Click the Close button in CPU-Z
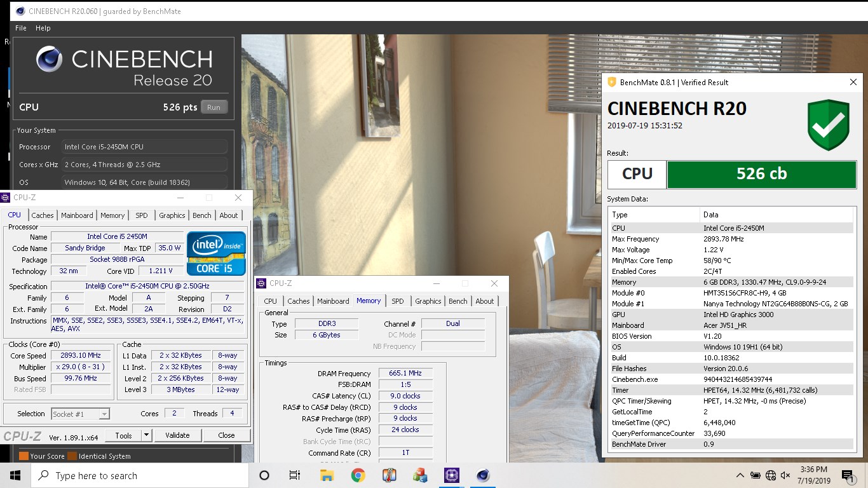The width and height of the screenshot is (868, 488). coord(226,435)
